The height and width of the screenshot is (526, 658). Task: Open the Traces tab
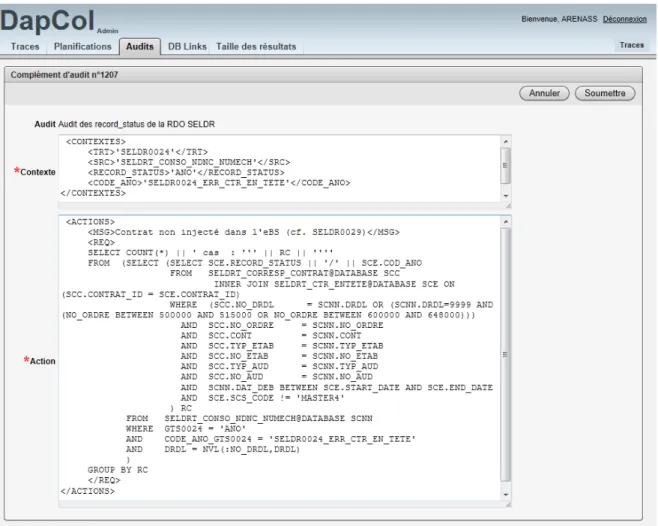25,46
